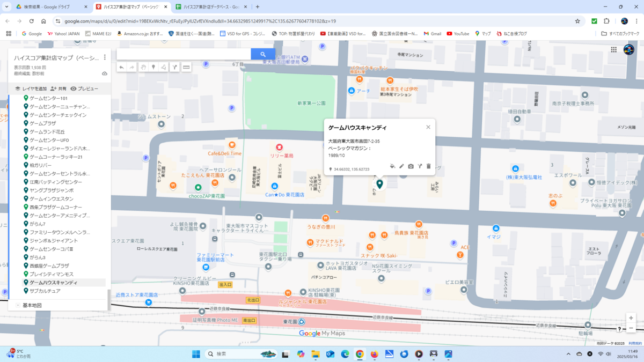Image resolution: width=644 pixels, height=362 pixels.
Task: Click the cloud saved-to-Drive icon
Action: [105, 73]
